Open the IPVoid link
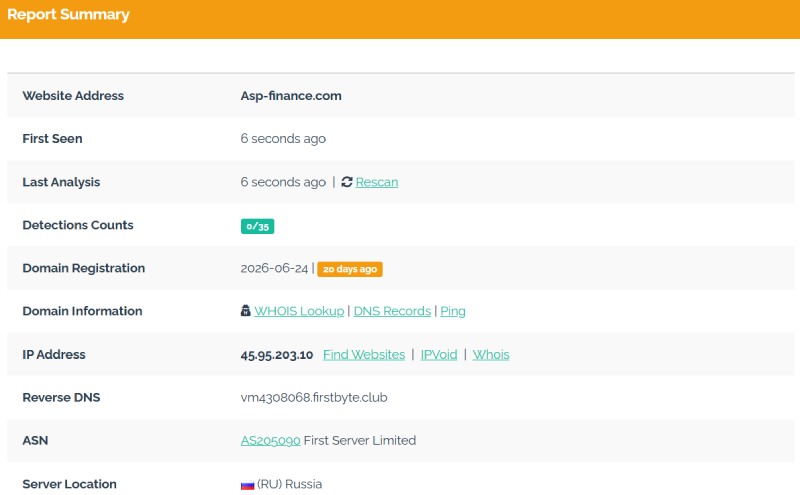This screenshot has height=495, width=800. pyautogui.click(x=439, y=354)
